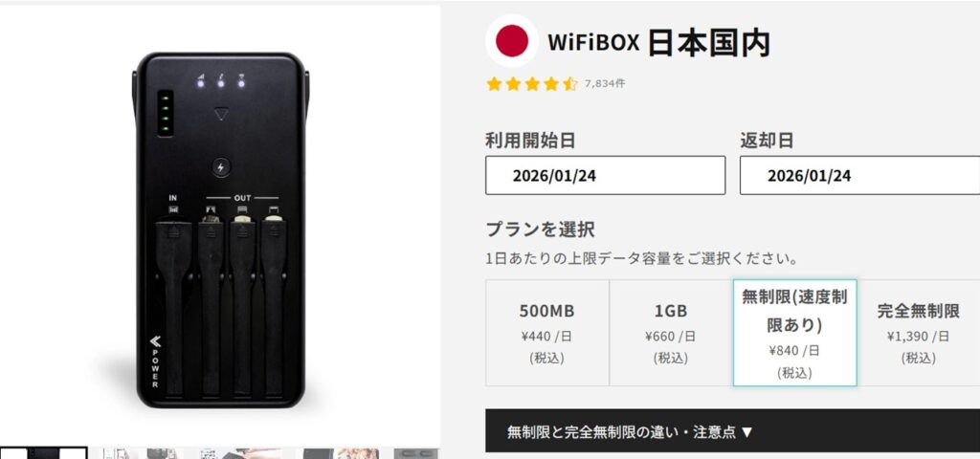
Task: Select the fourth product thumbnail
Action: (x=341, y=453)
